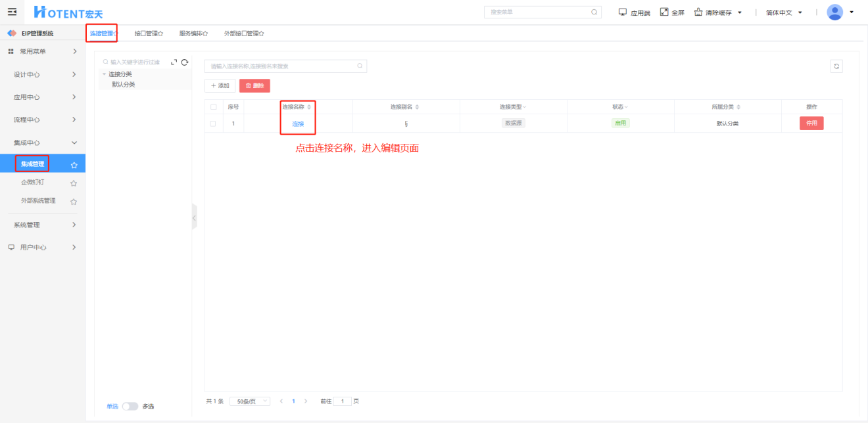Open the 50条/页 page size dropdown
The image size is (868, 423).
click(x=250, y=401)
